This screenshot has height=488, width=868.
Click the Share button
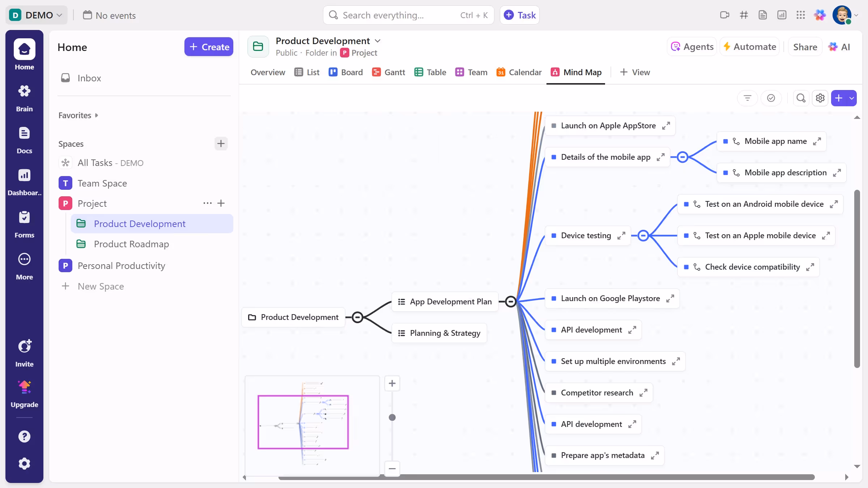[805, 47]
